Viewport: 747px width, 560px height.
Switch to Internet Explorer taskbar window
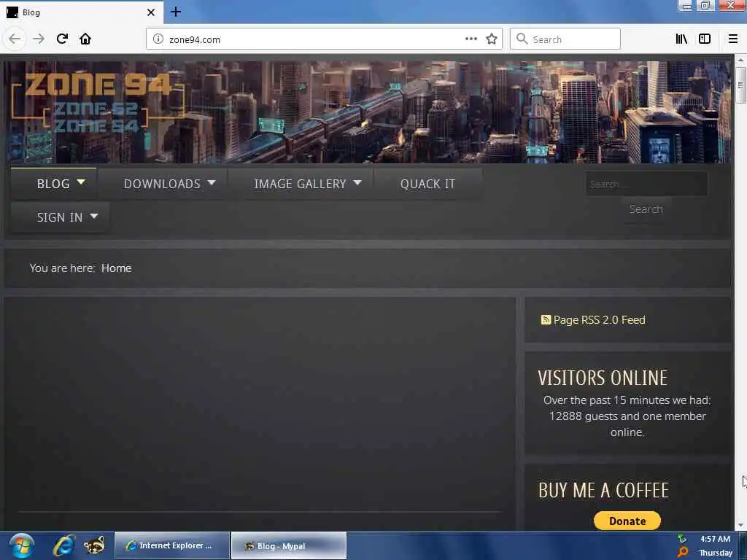pos(172,545)
